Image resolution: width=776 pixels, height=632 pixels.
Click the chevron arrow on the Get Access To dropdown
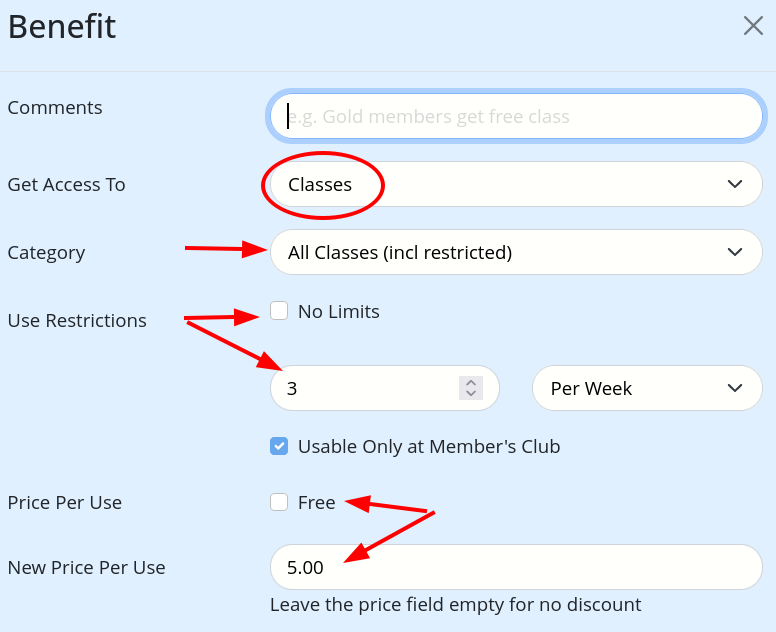tap(735, 184)
